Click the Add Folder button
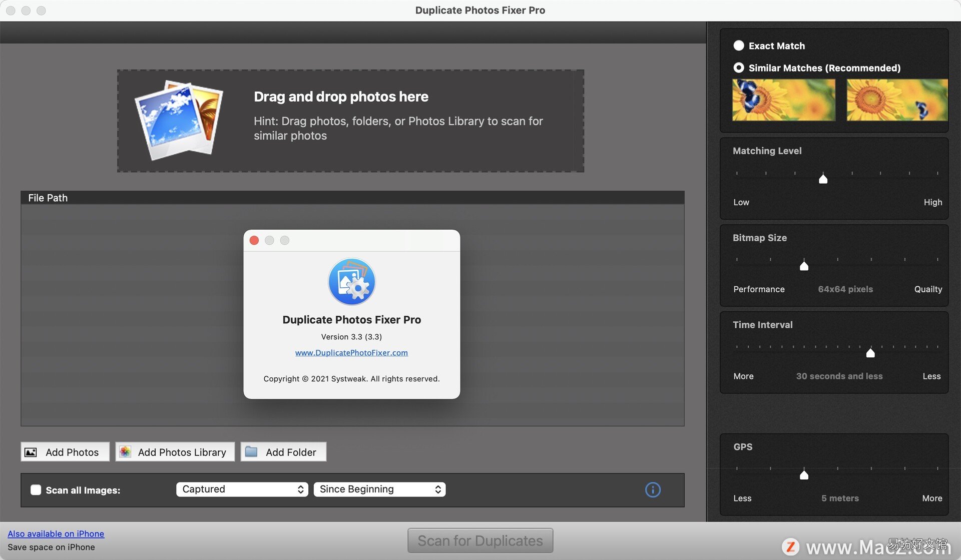Screen dimensions: 961x560 click(x=283, y=452)
